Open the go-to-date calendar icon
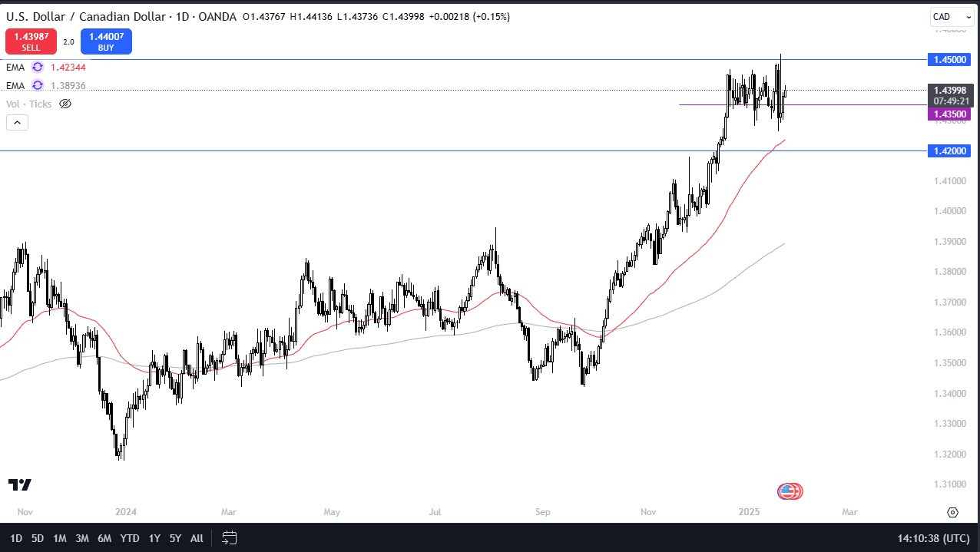The image size is (980, 552). click(x=229, y=538)
